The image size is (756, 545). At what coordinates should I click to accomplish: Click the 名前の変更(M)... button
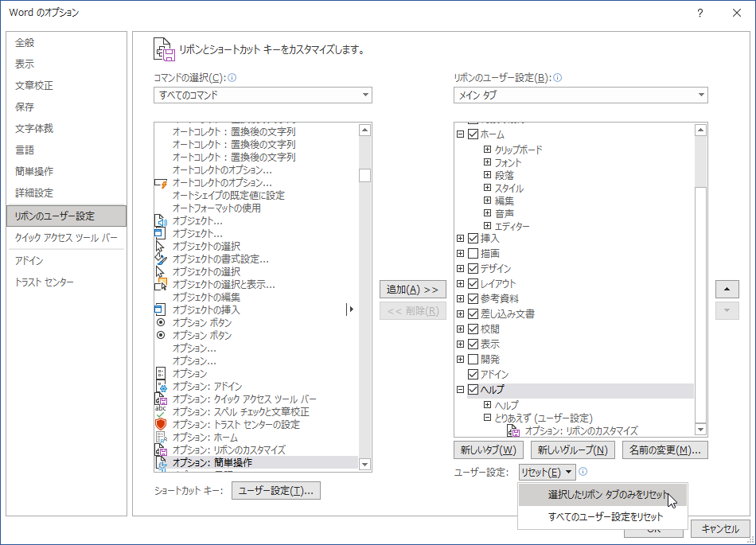click(x=664, y=450)
